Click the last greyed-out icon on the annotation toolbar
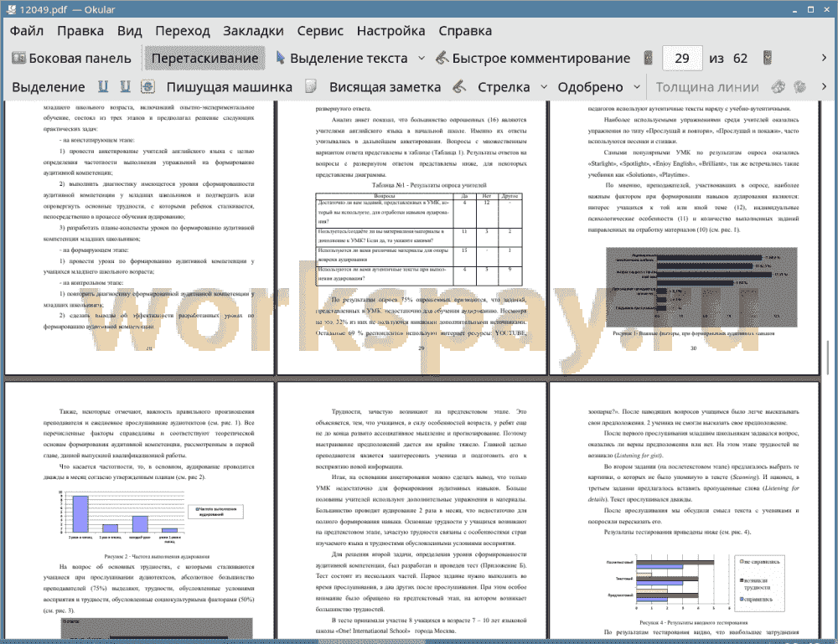The image size is (838, 644). pyautogui.click(x=799, y=86)
